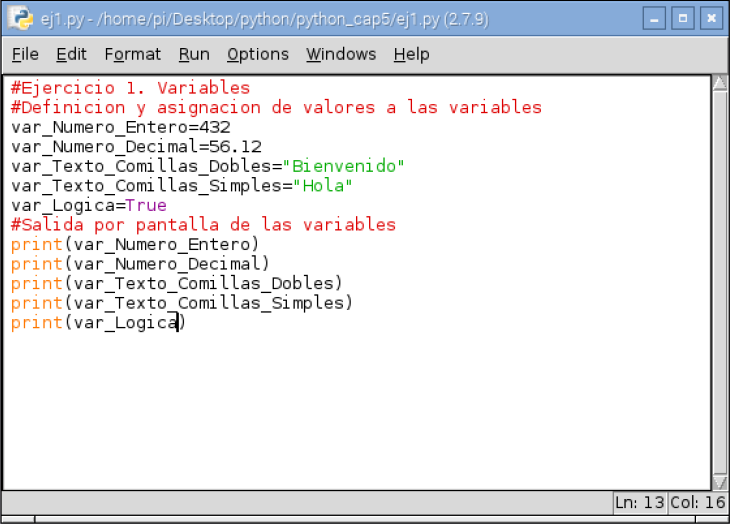Click the "Hola" string literal

(323, 186)
